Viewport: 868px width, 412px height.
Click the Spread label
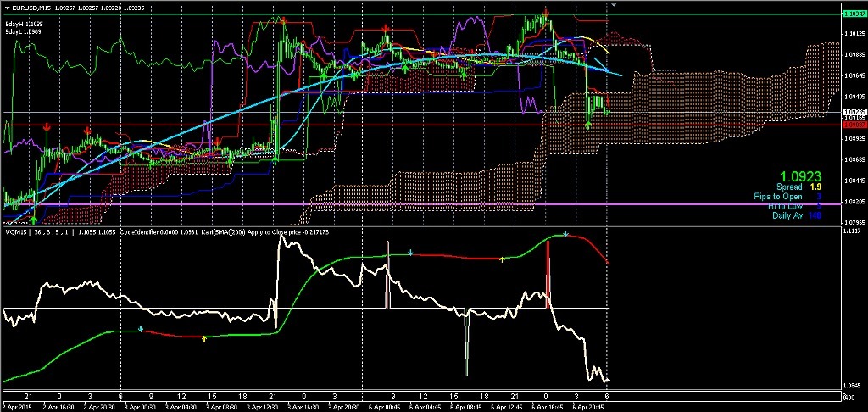click(x=789, y=187)
